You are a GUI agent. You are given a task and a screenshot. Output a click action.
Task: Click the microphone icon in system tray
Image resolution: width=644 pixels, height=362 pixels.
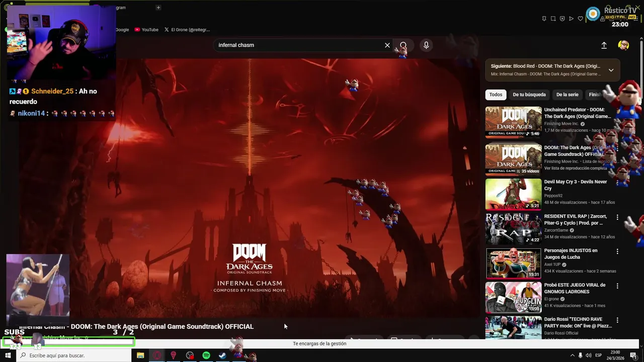[580, 355]
